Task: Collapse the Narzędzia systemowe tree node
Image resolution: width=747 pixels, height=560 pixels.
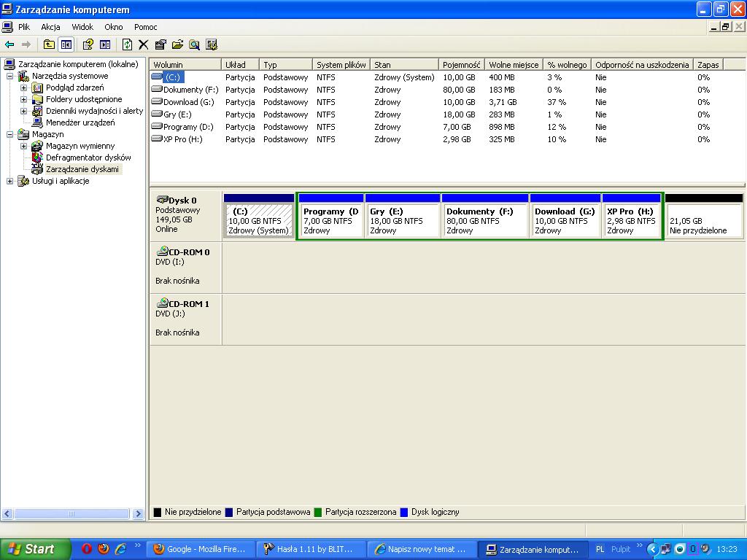Action: click(9, 76)
